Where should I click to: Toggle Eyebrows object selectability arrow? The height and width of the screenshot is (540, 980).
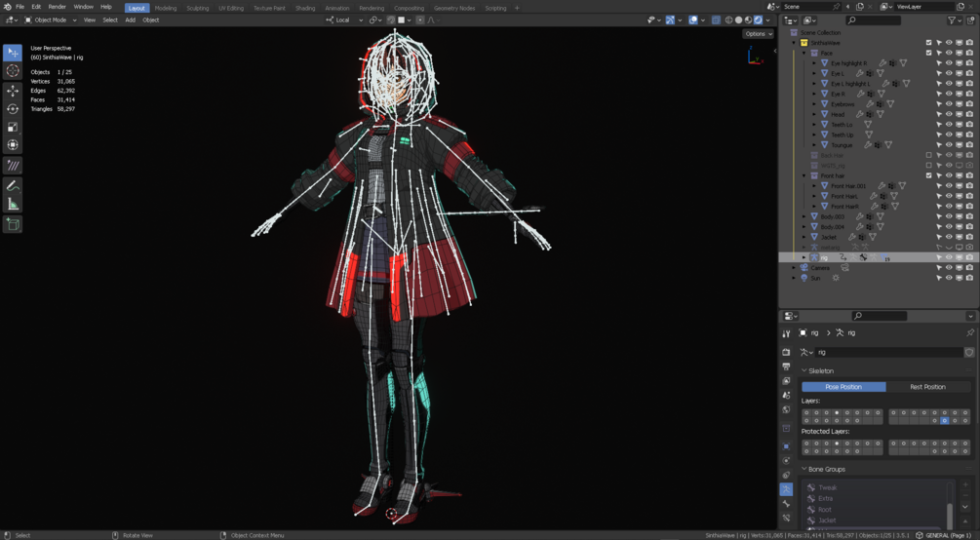[x=939, y=103]
